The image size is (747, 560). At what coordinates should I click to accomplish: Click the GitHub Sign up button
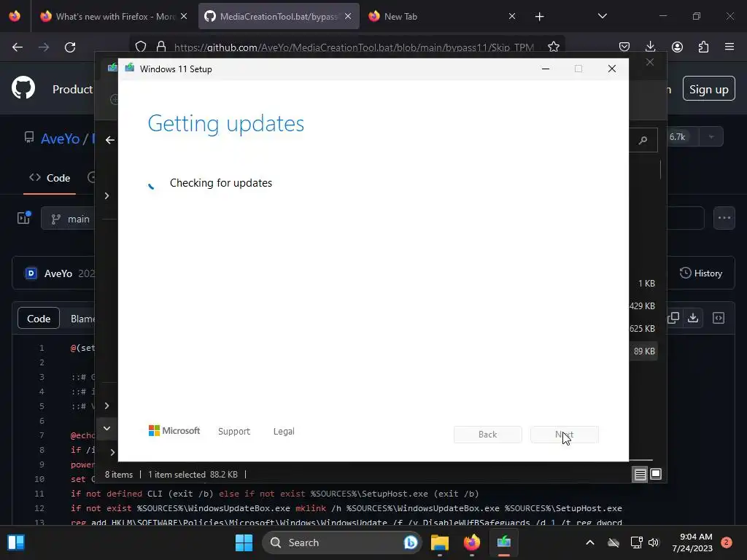709,89
